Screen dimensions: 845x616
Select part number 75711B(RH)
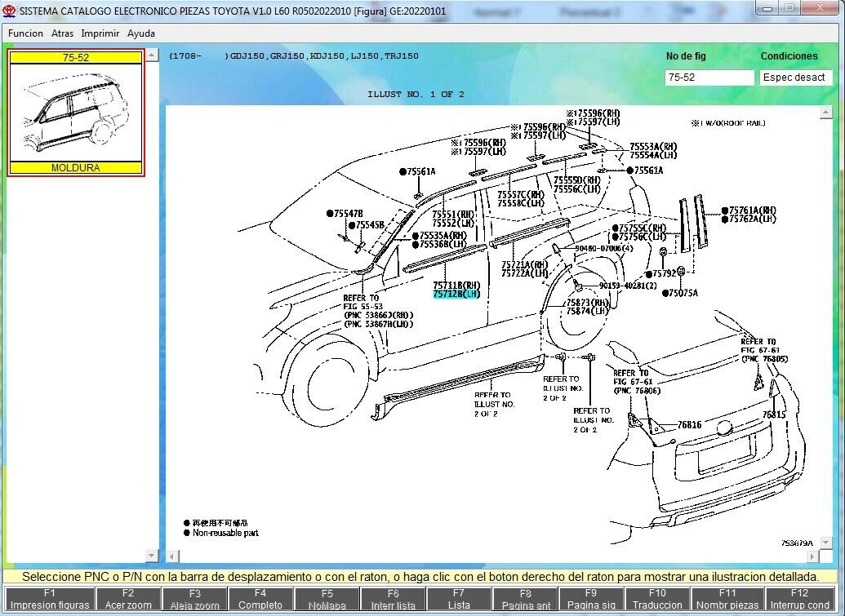click(456, 286)
